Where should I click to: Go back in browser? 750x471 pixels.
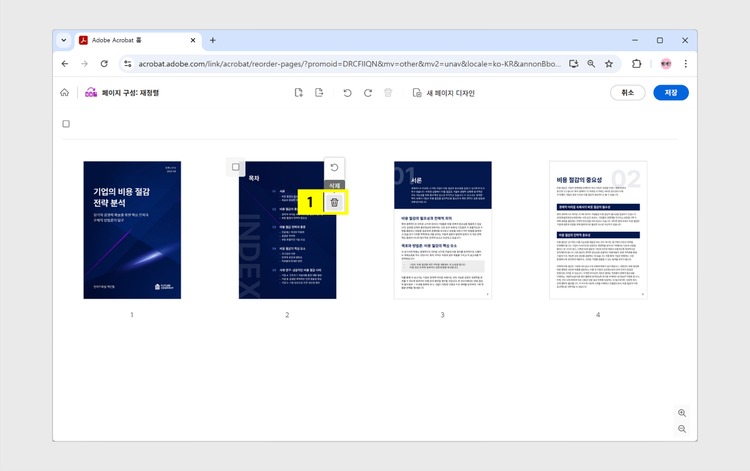[x=65, y=64]
